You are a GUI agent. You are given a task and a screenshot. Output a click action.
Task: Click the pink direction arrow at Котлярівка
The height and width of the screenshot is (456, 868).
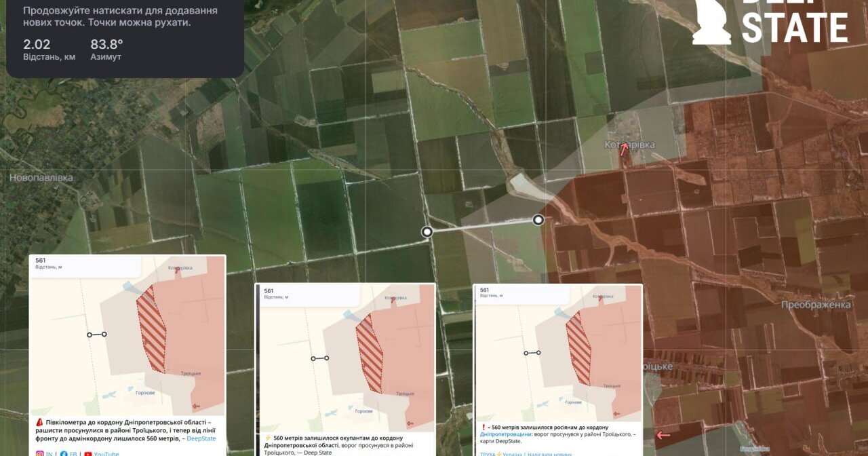[x=624, y=149]
